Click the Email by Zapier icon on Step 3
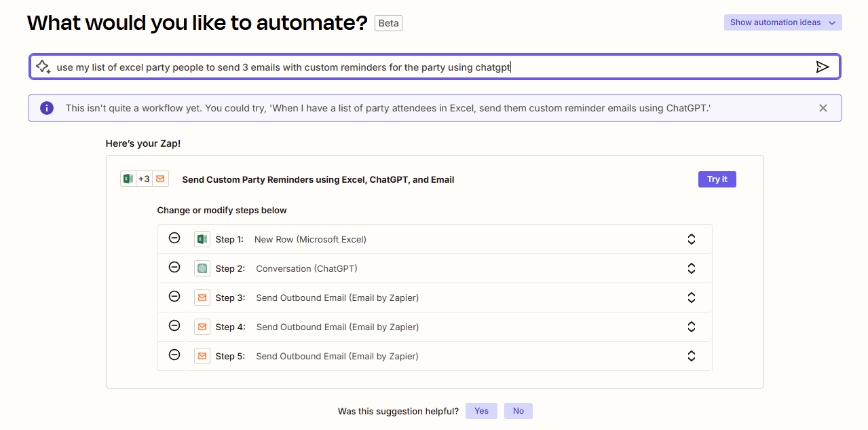Viewport: 868px width, 430px height. [x=202, y=298]
